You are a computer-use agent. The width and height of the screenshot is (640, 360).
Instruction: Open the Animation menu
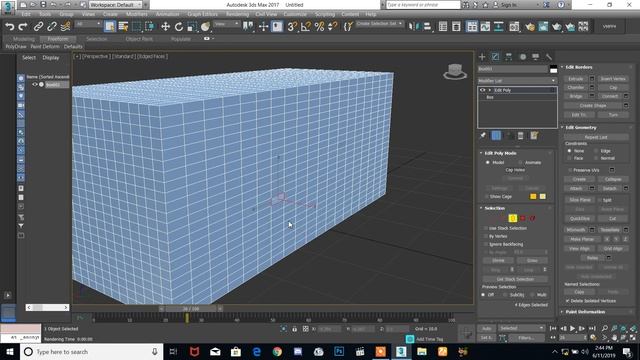167,14
